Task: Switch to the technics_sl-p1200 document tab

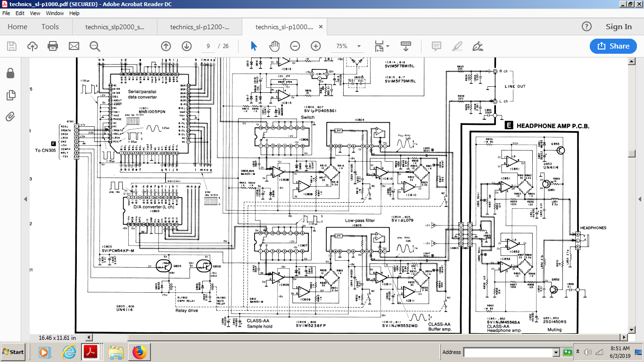Action: click(200, 27)
